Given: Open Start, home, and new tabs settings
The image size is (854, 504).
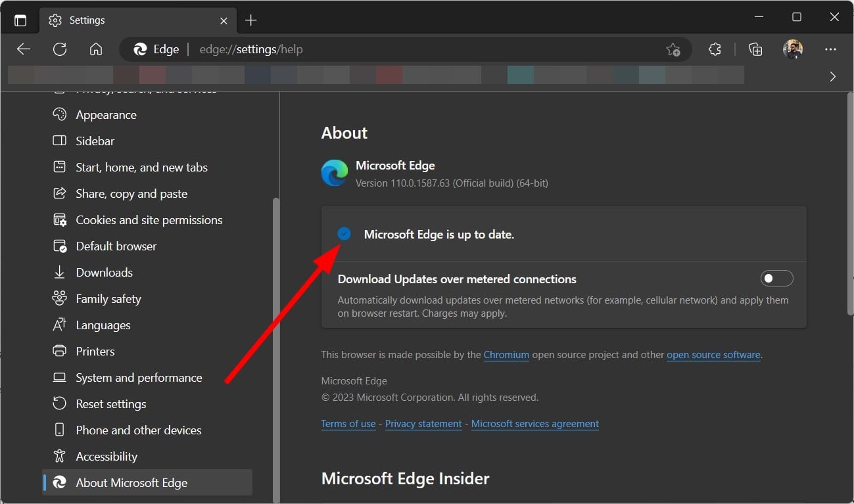Looking at the screenshot, I should [147, 168].
